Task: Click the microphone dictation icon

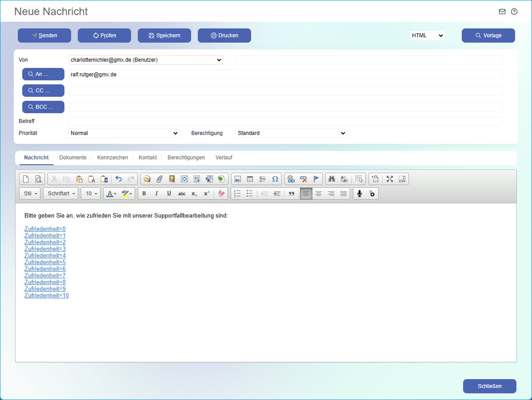Action: point(360,194)
